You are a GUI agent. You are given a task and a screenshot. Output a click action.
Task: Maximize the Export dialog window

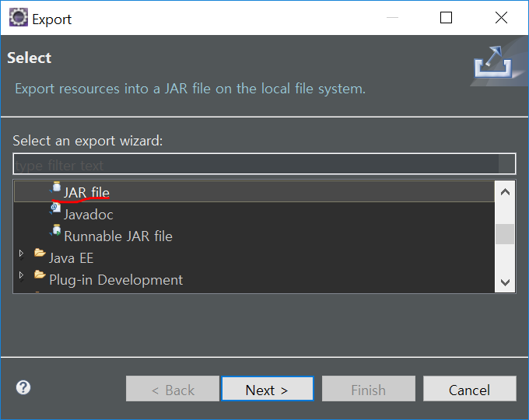(x=446, y=18)
